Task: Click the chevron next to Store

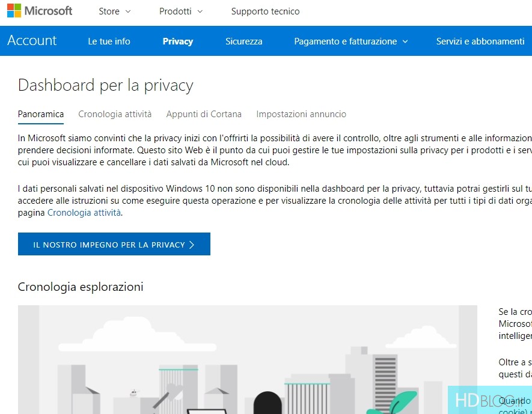Action: coord(128,11)
